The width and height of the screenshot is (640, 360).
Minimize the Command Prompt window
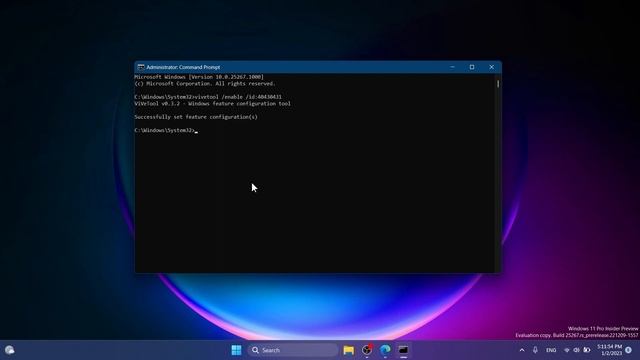click(x=452, y=67)
